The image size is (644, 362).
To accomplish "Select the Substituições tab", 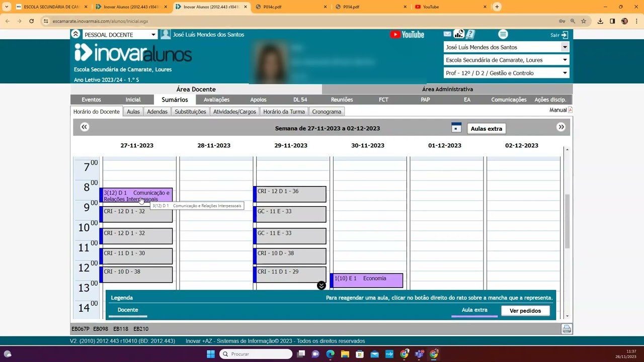I will tap(190, 112).
